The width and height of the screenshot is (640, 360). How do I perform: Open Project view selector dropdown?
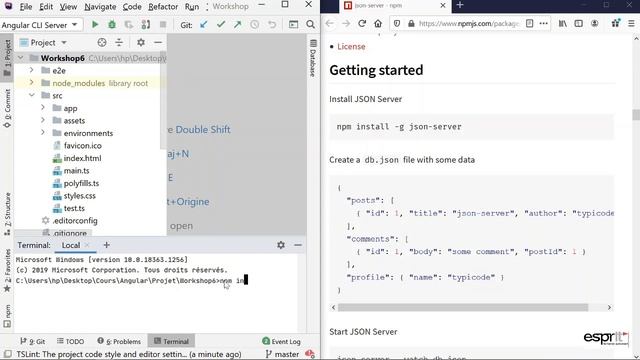[x=43, y=42]
